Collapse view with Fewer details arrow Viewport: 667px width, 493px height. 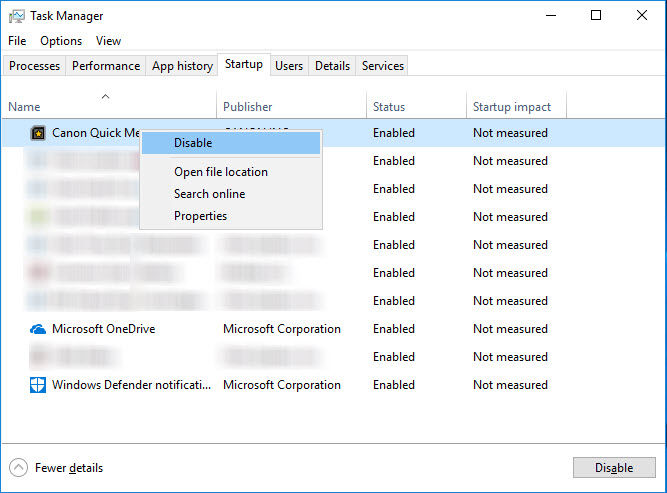point(18,467)
